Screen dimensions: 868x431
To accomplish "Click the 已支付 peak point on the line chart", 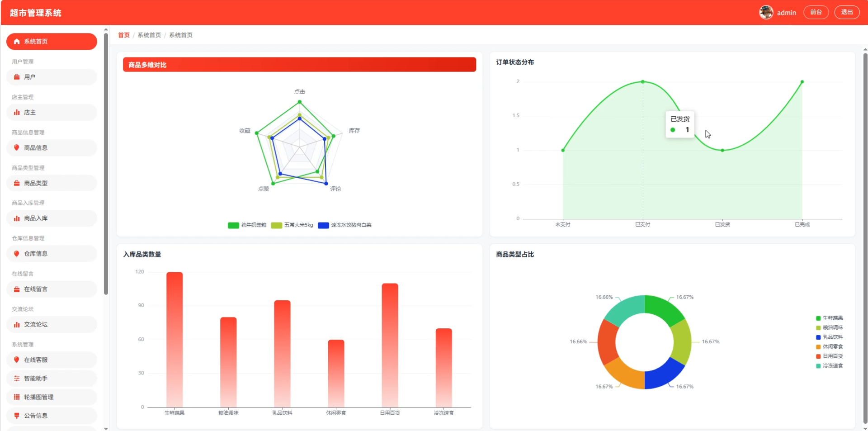I will [x=643, y=82].
